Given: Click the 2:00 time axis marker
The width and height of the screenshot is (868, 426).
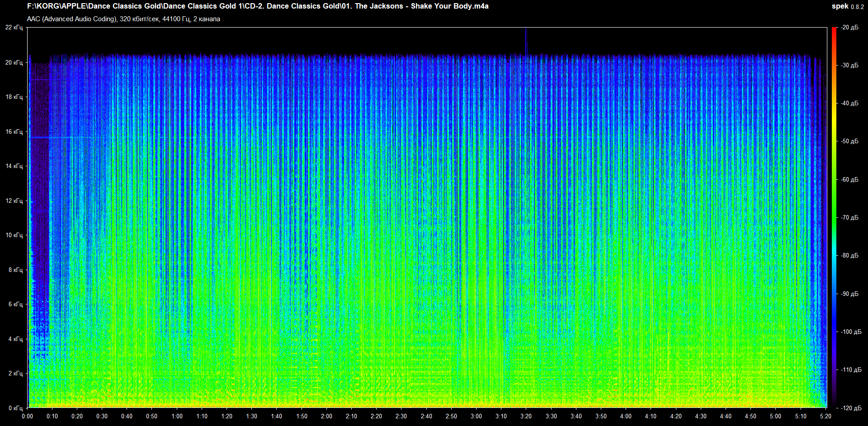Looking at the screenshot, I should 326,416.
